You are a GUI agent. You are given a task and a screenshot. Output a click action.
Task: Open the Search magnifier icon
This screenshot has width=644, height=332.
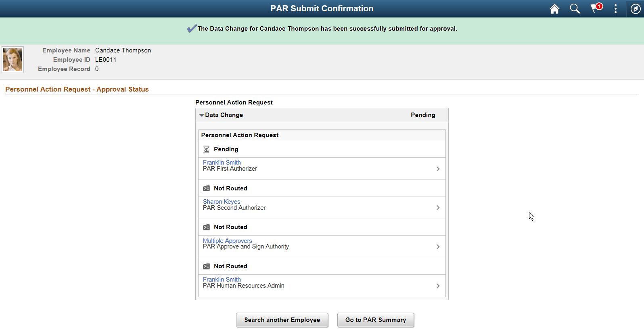575,9
